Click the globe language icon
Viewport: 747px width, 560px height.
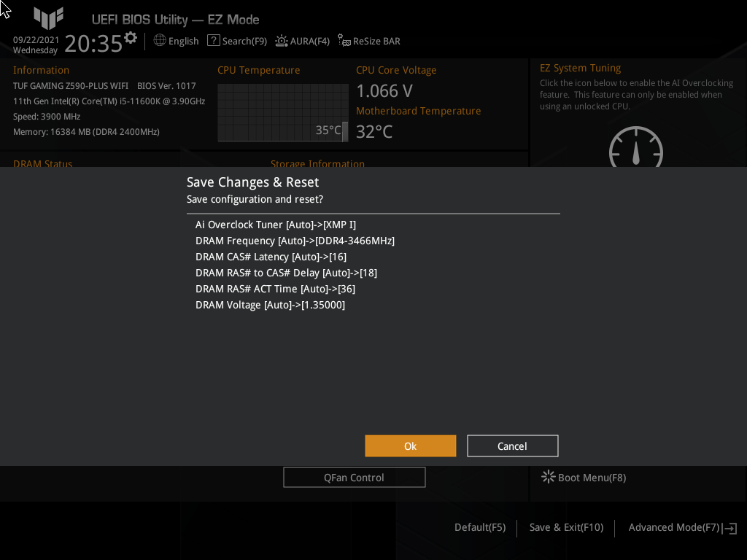pyautogui.click(x=160, y=41)
